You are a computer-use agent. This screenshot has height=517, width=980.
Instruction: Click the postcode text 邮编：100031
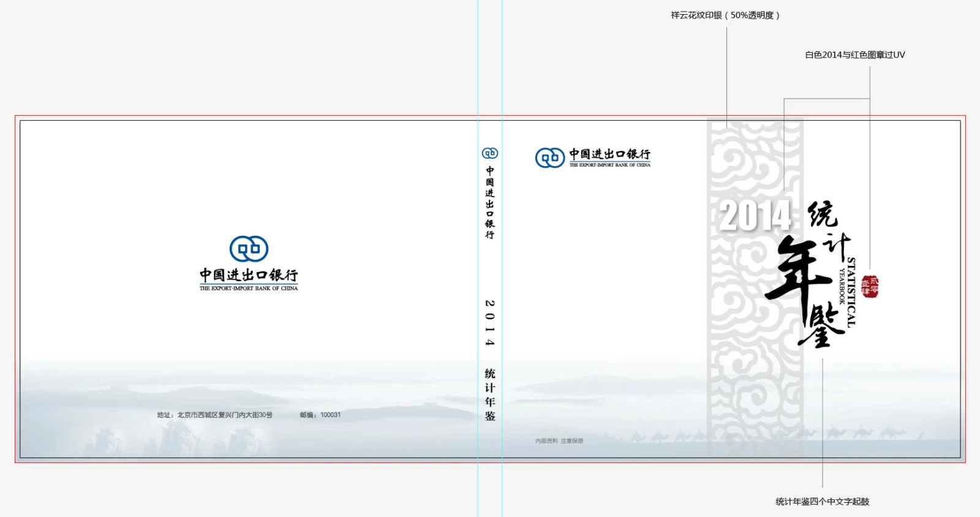point(320,415)
